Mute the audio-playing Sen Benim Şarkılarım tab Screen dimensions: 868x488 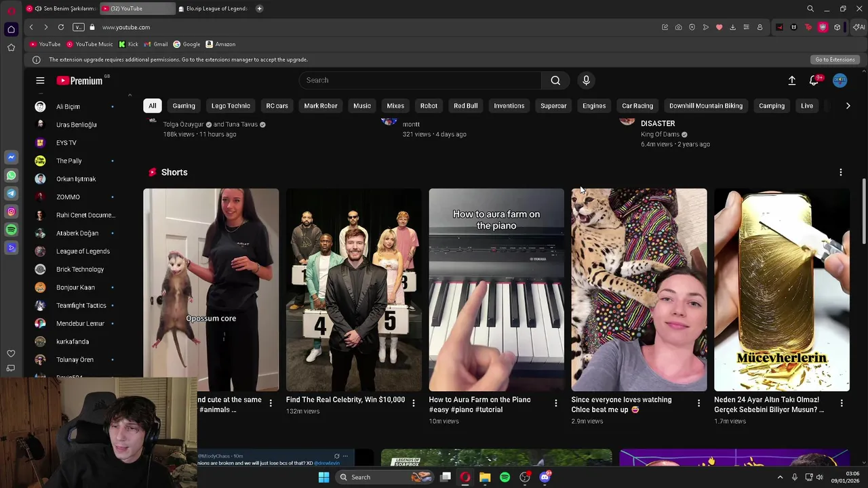[39, 9]
